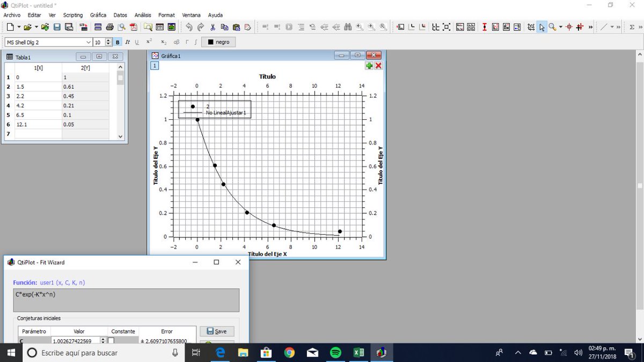
Task: Click the undo arrow in the toolbar
Action: tap(189, 27)
